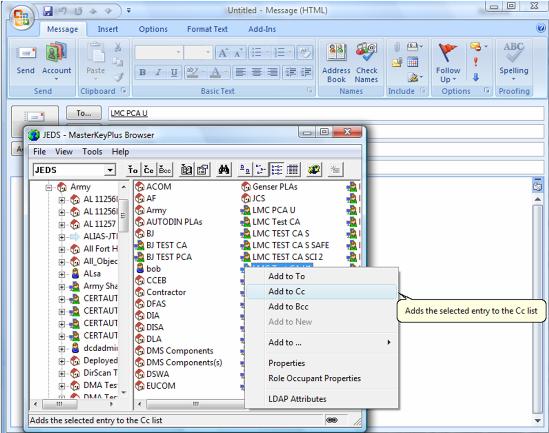549x433 pixels.
Task: Click the To toolbar icon in JEDS browser
Action: click(x=133, y=170)
